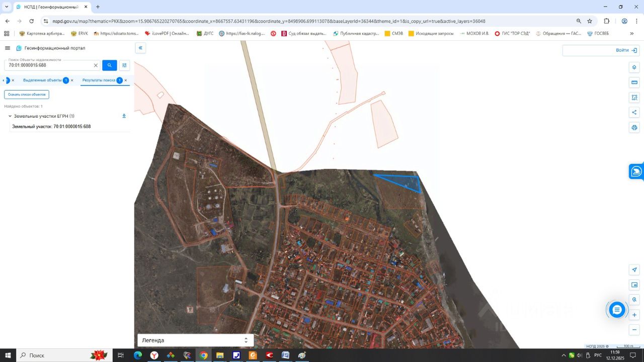The width and height of the screenshot is (644, 362).
Task: Open the ГИС "ТОР СЭД" bookmark
Action: [x=512, y=34]
